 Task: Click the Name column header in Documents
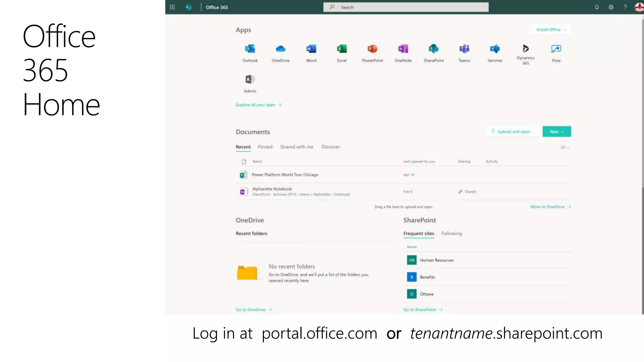tap(257, 162)
